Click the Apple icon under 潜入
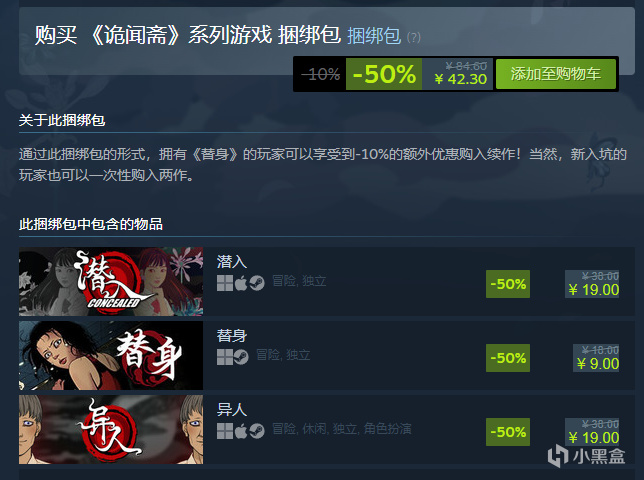This screenshot has width=644, height=480. pyautogui.click(x=241, y=283)
